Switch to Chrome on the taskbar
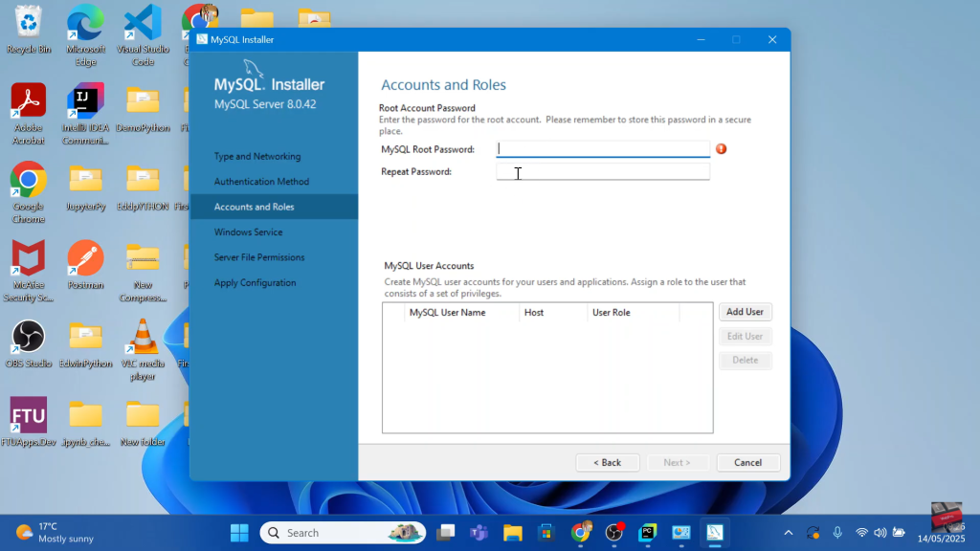Viewport: 980px width, 551px height. pos(581,532)
